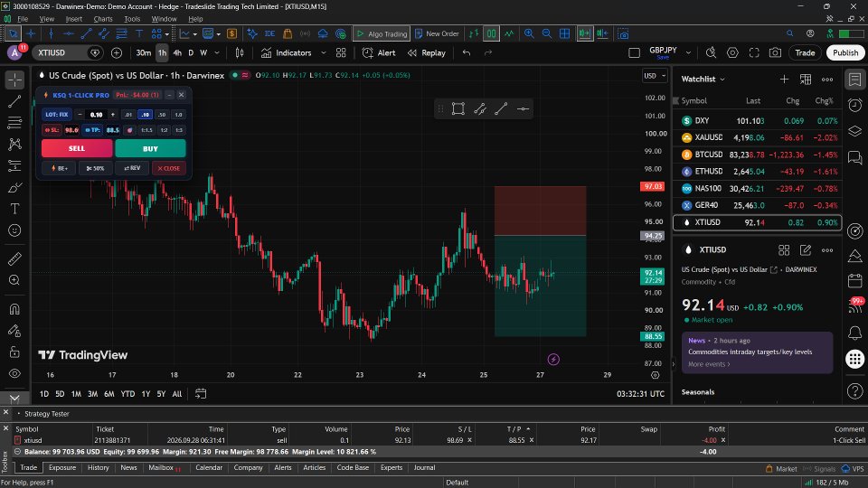Zoom out with top toolbar magnifier
Image resolution: width=868 pixels, height=488 pixels.
pyautogui.click(x=547, y=33)
